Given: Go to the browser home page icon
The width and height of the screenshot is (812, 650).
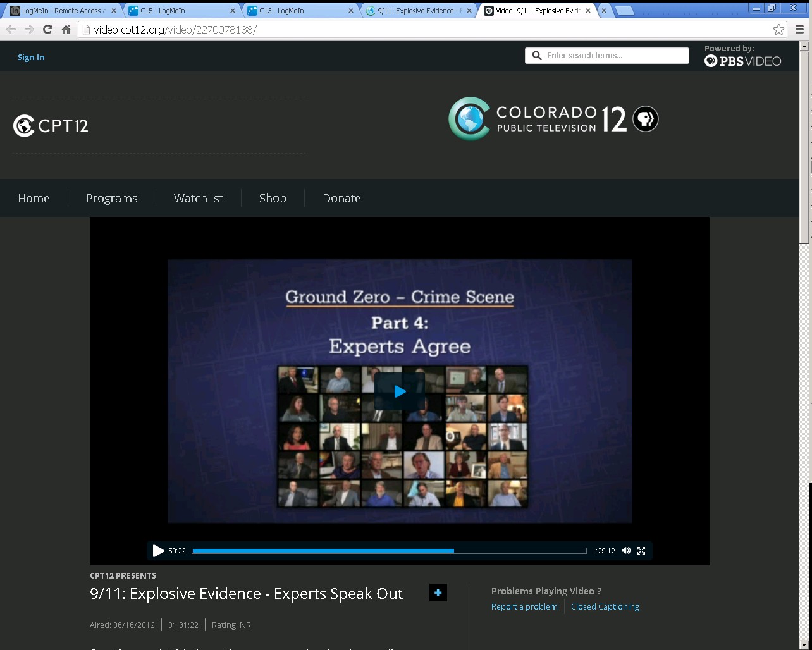Looking at the screenshot, I should coord(66,29).
